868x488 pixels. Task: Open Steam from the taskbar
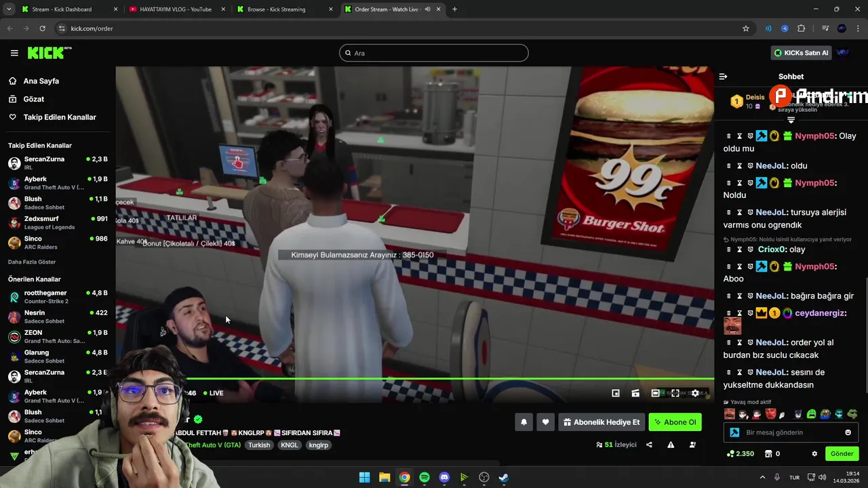504,477
